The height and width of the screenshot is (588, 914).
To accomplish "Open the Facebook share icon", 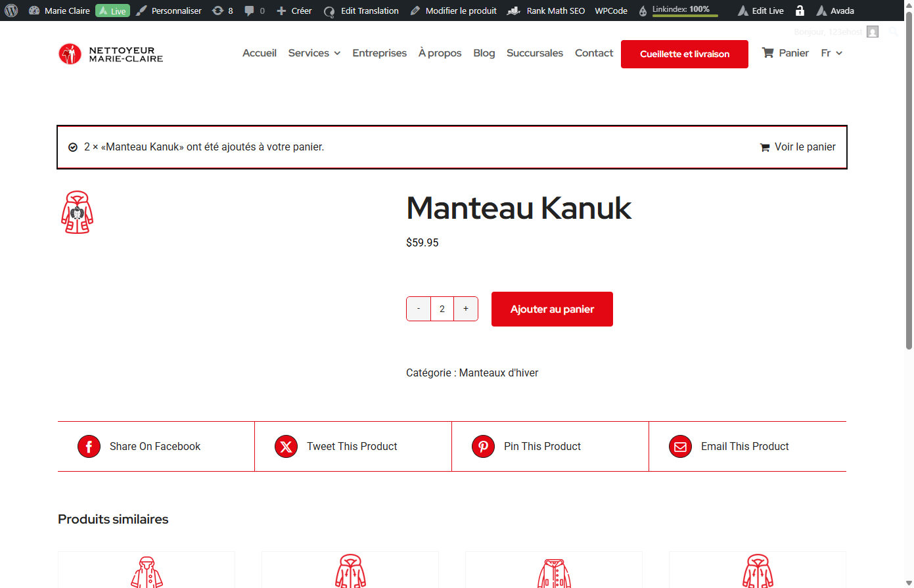I will click(89, 446).
